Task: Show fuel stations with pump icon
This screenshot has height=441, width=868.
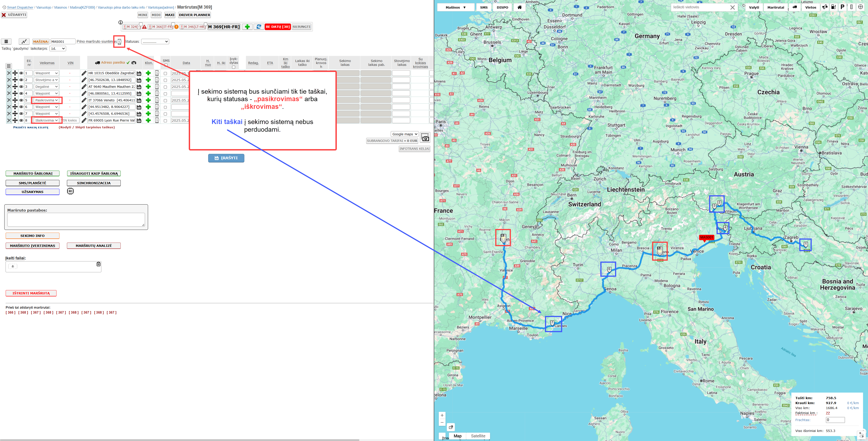Action: coord(834,7)
